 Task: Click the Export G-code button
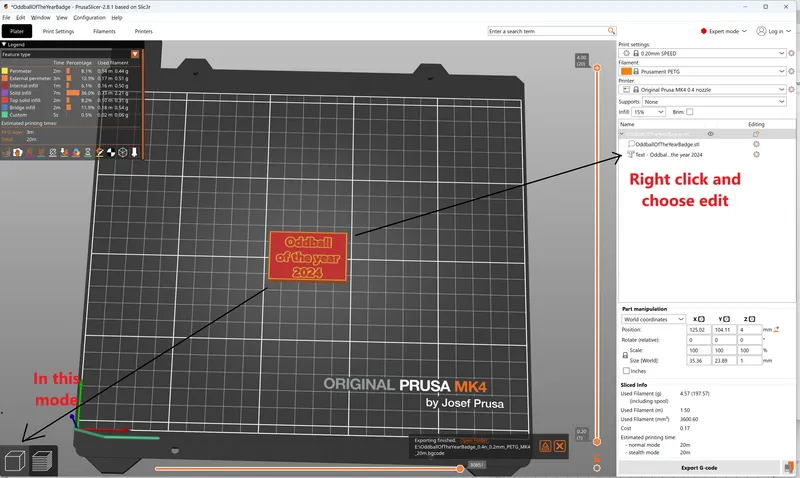pos(699,467)
